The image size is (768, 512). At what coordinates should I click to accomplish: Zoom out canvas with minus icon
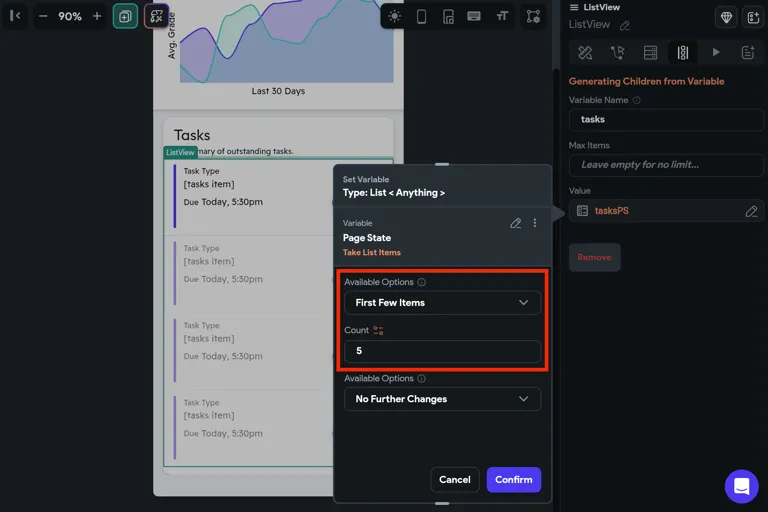coord(43,16)
